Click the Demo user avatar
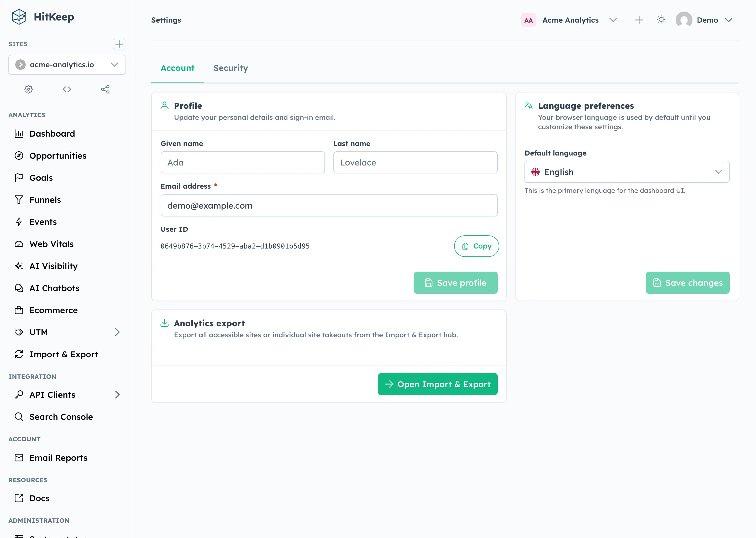Screen dimensions: 756x538 pos(684,20)
